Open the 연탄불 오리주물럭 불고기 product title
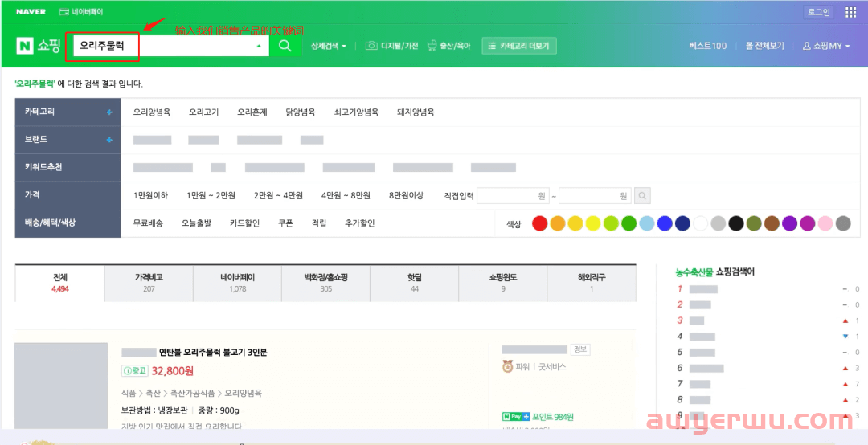Image resolution: width=868 pixels, height=445 pixels. coord(213,353)
